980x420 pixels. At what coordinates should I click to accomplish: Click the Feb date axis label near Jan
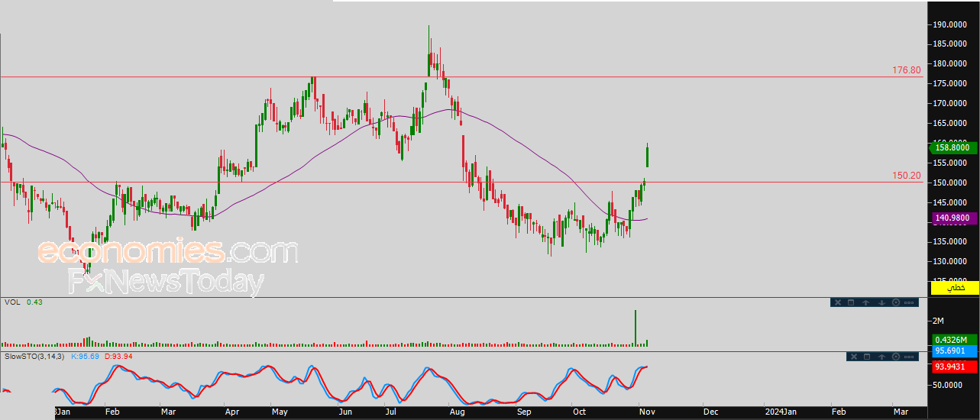112,412
